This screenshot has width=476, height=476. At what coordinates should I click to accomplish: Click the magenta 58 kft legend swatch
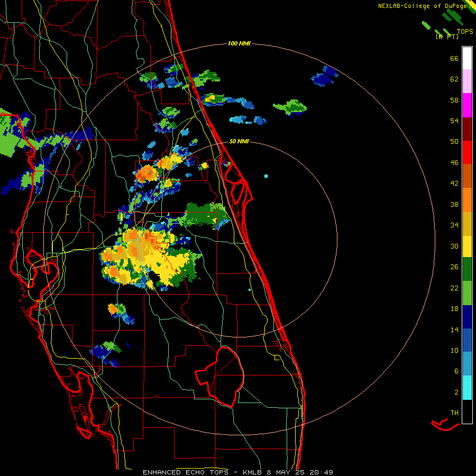click(x=467, y=105)
